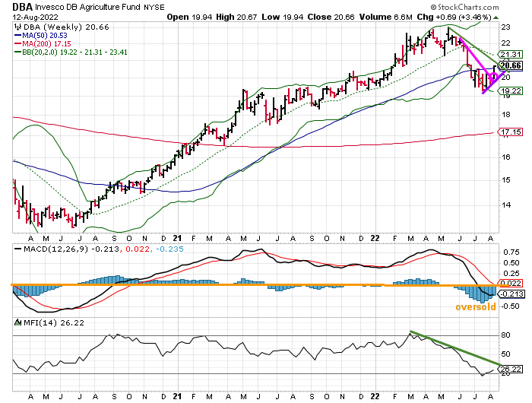Click the -0.213 MACD value tag

[x=512, y=294]
